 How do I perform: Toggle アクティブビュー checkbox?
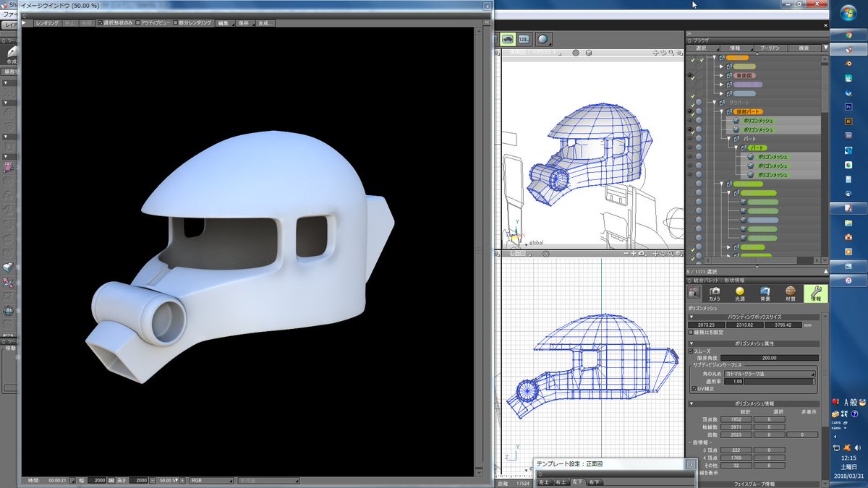(137, 22)
